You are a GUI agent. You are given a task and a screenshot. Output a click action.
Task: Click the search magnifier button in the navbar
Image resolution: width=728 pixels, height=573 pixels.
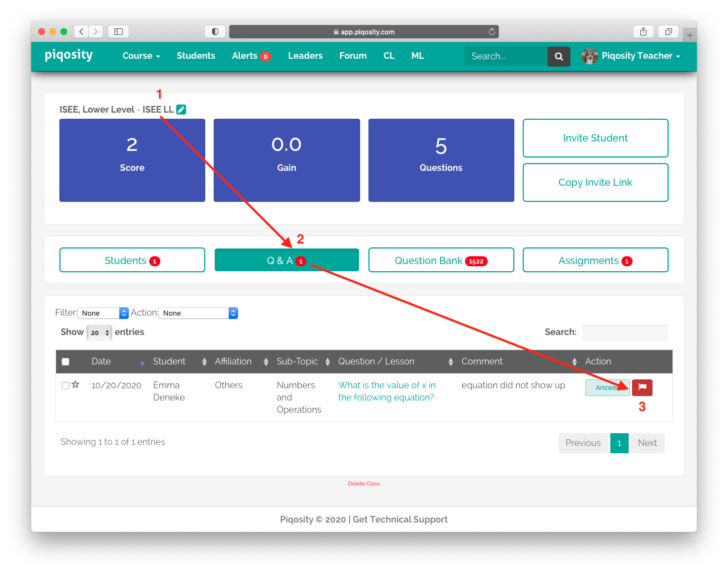pos(559,56)
